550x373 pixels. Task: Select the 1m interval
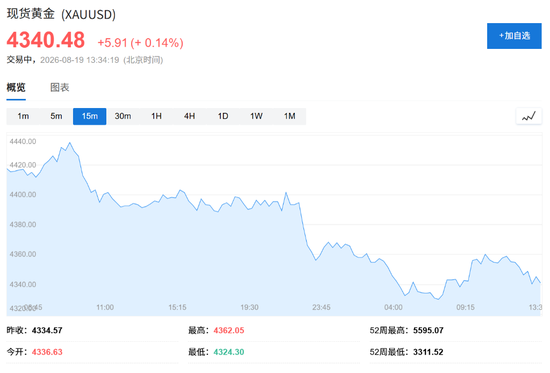point(23,116)
